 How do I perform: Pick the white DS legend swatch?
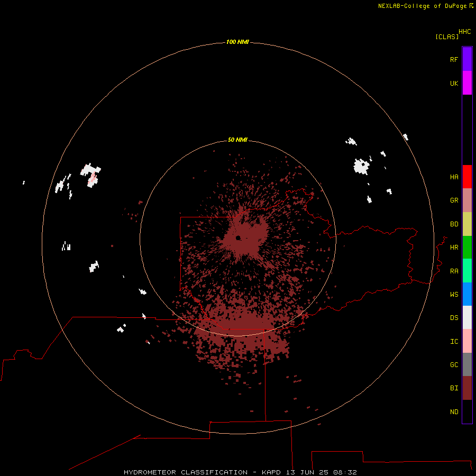tap(467, 317)
